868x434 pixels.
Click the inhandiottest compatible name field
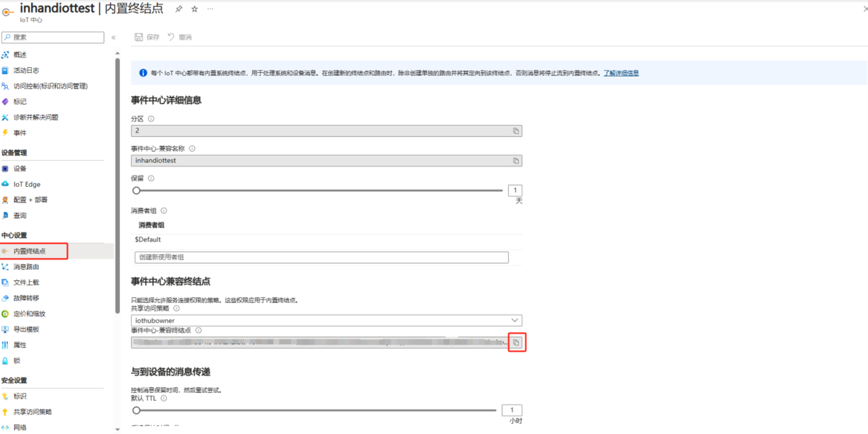pos(326,161)
